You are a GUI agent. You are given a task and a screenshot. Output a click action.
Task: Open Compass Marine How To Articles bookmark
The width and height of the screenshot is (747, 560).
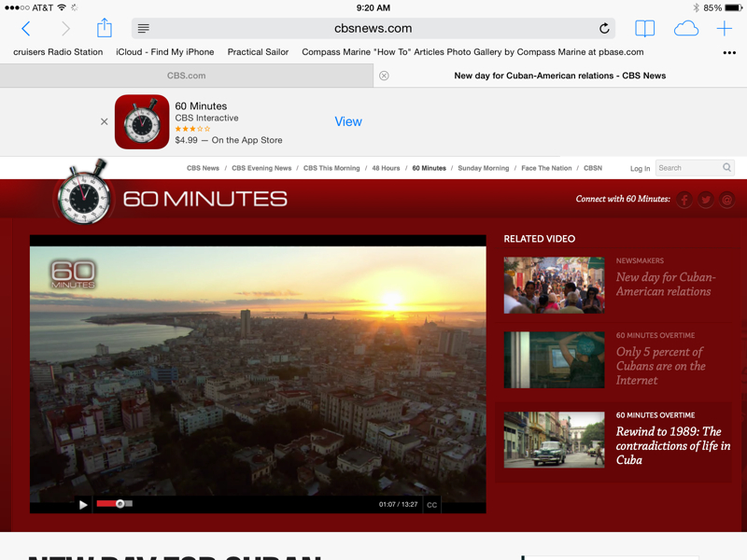point(472,52)
